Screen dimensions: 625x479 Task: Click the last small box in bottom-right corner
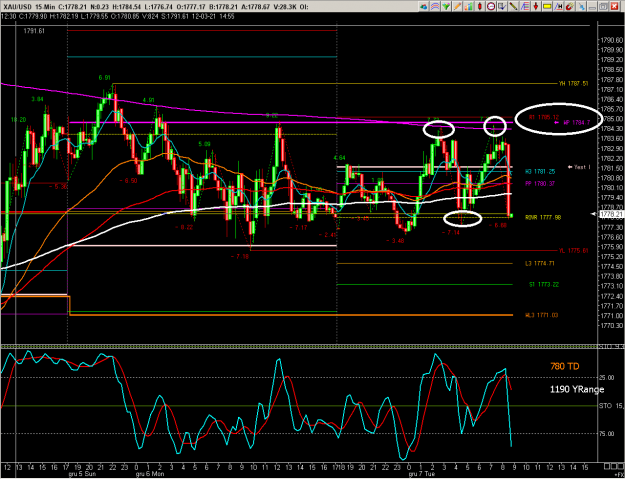[x=619, y=466]
